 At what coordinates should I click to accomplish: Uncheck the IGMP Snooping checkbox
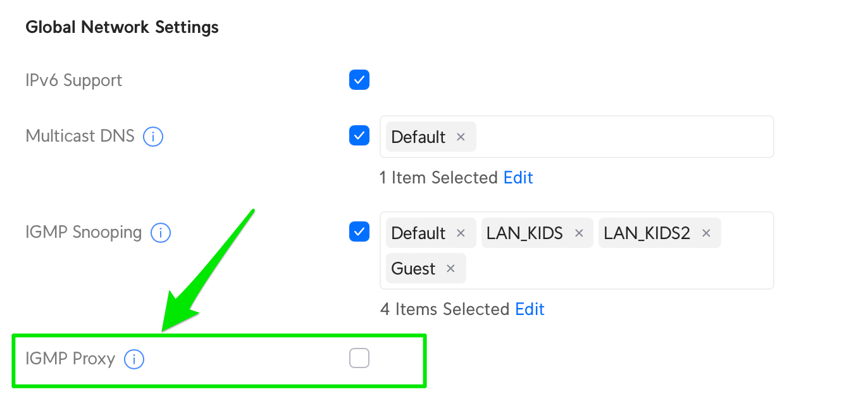[359, 232]
